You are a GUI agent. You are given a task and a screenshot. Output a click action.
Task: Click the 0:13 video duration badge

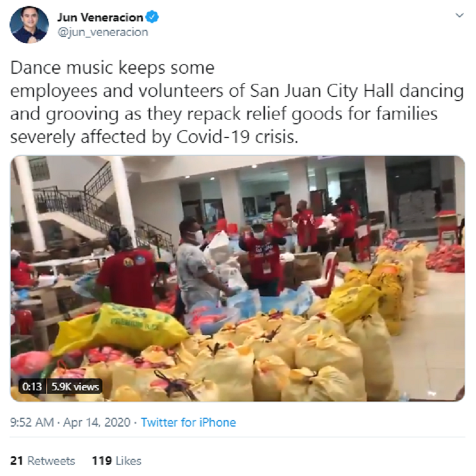click(32, 387)
